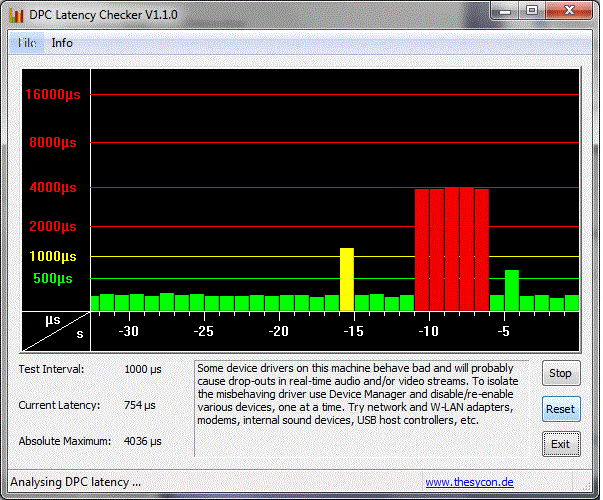The height and width of the screenshot is (500, 603).
Task: Click the Absolute Maximum value 4036 µs
Action: tap(143, 441)
